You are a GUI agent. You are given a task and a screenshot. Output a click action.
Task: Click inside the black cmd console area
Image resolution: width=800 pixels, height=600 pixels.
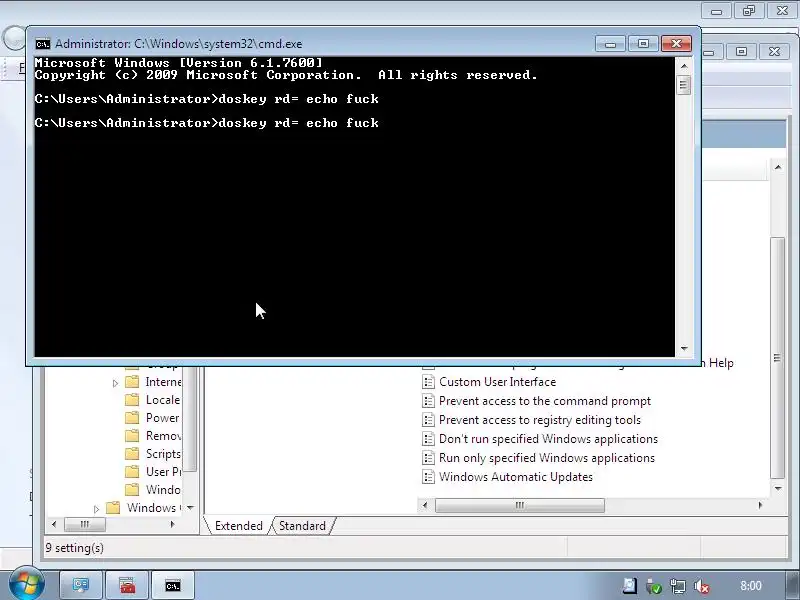click(x=354, y=207)
